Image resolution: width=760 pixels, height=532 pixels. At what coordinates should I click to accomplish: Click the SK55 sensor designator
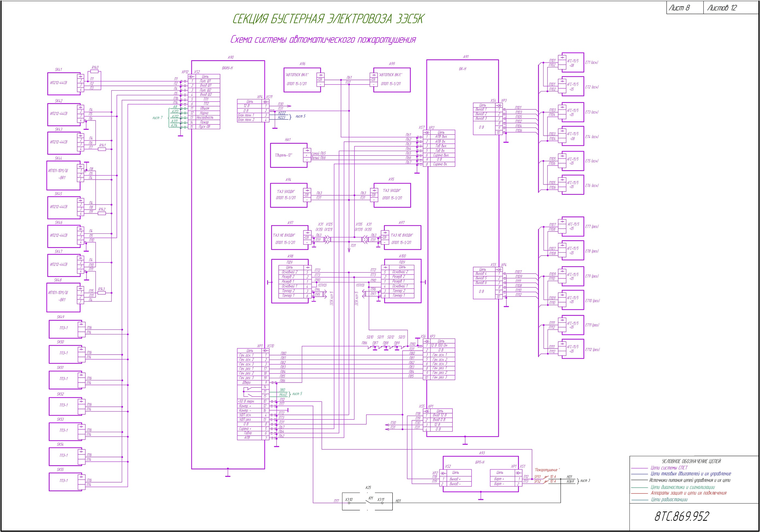tap(60, 469)
